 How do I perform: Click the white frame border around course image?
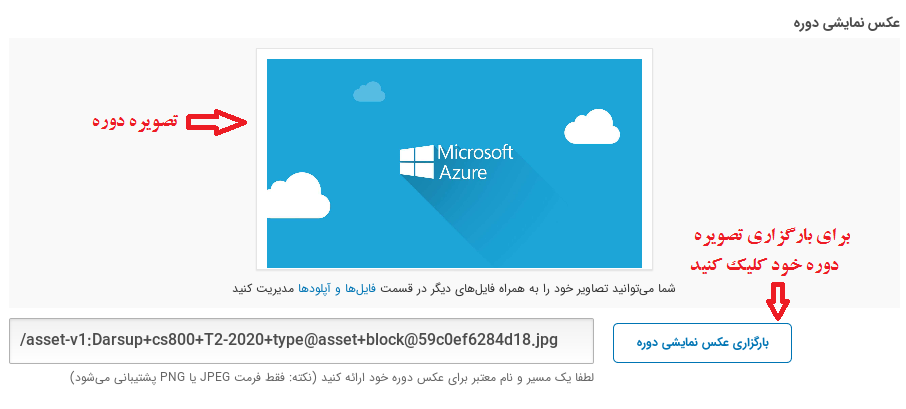pyautogui.click(x=454, y=53)
